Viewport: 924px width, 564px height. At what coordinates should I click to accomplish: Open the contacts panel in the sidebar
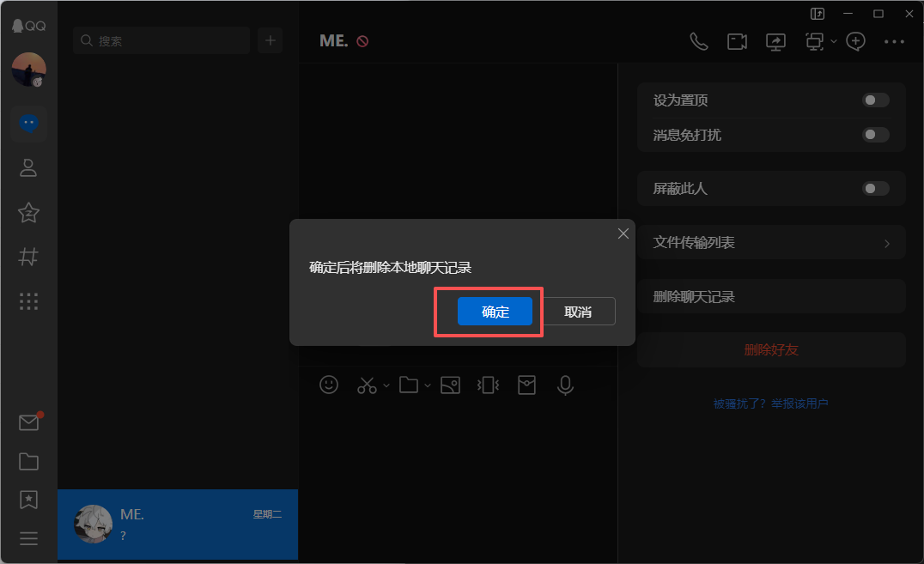pos(28,167)
